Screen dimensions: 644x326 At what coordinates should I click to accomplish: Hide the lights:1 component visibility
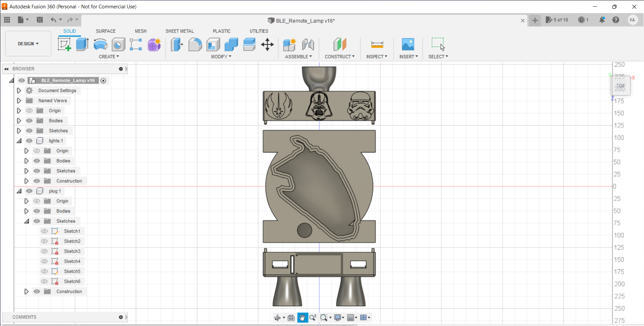point(30,141)
